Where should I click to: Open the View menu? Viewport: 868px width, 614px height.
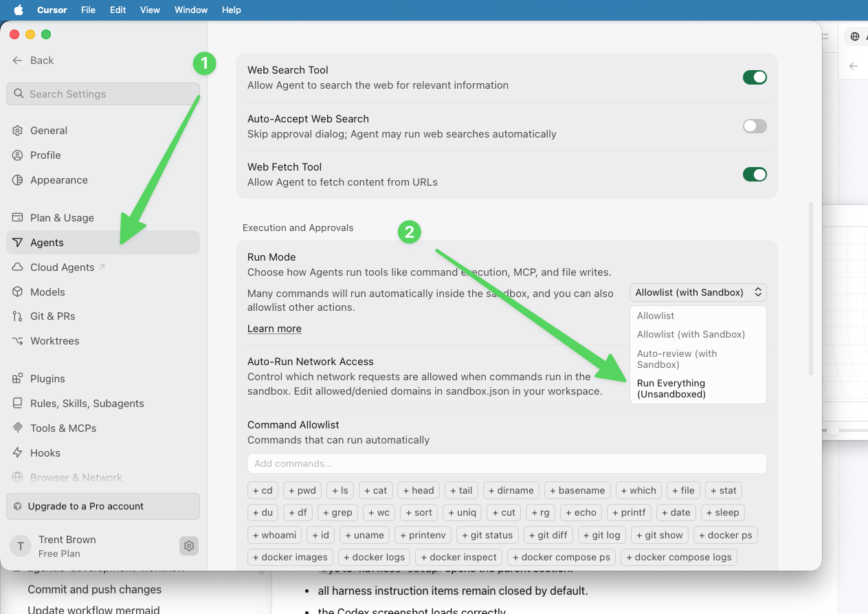[x=150, y=10]
